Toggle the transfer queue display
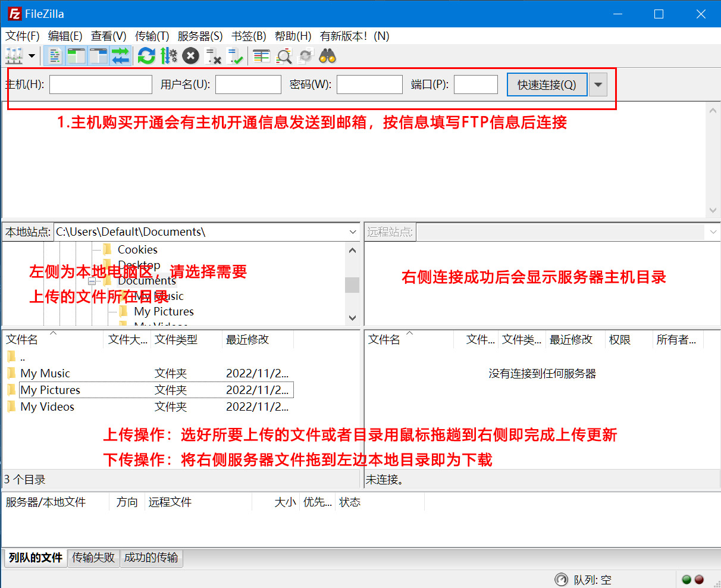This screenshot has width=721, height=588. 120,57
